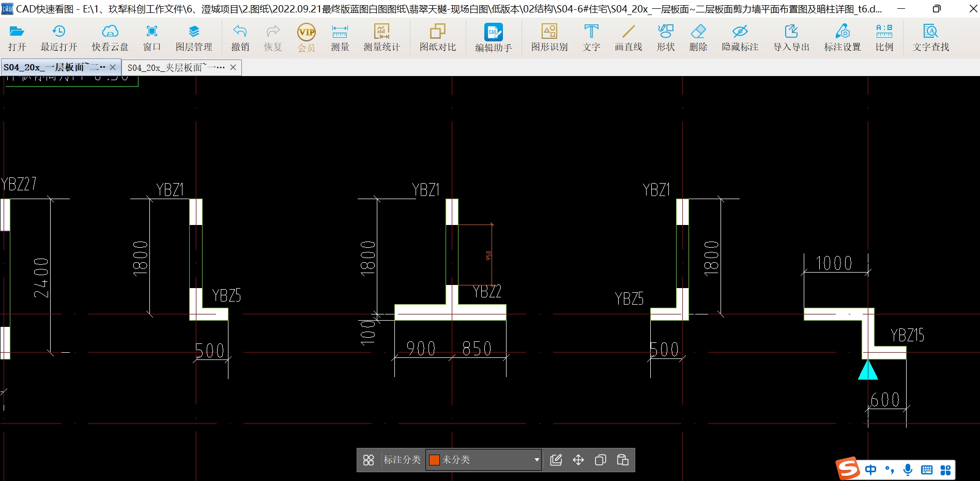
Task: Click the cyan triangle snap marker
Action: 868,370
